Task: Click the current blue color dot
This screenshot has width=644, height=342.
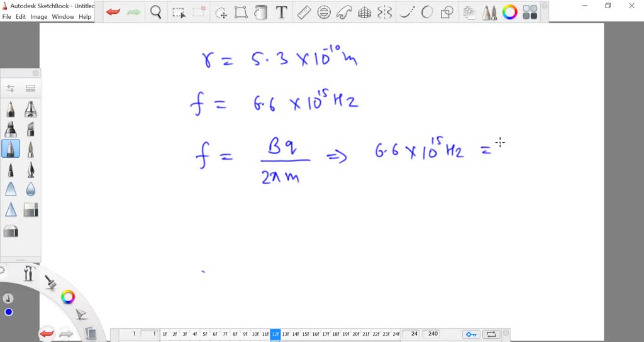Action: coord(9,312)
